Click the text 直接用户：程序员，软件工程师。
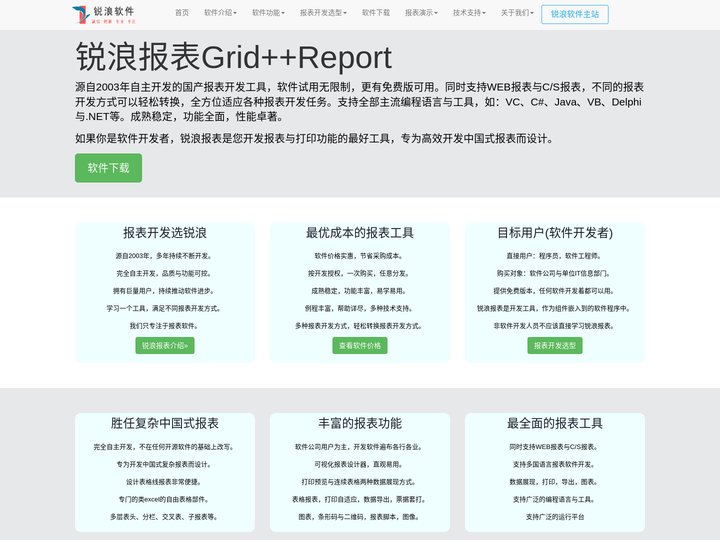The image size is (720, 540). tap(555, 256)
